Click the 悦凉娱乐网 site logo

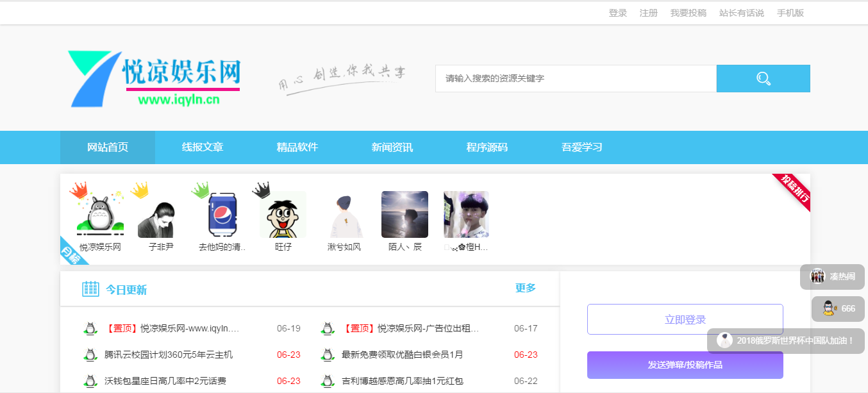[x=154, y=79]
